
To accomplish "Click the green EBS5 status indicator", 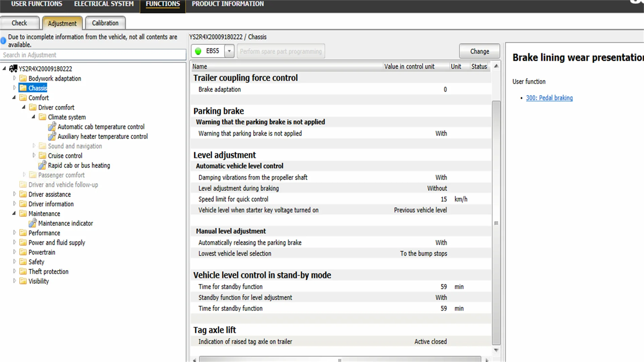I will pos(198,51).
